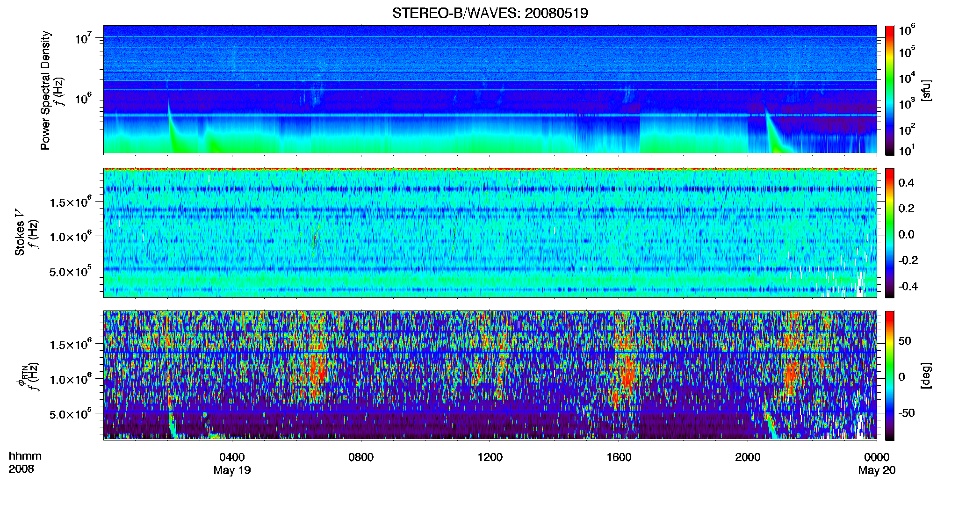This screenshot has width=980, height=505.
Task: Click the May 19 date label
Action: [x=232, y=470]
